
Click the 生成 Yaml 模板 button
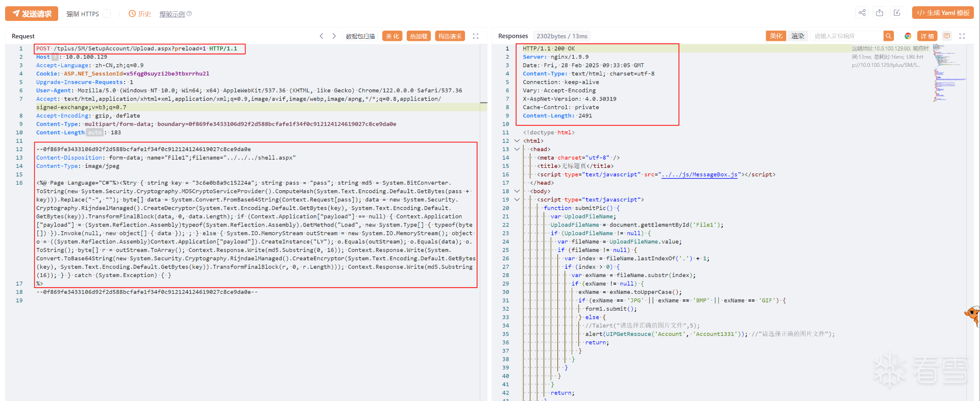[x=943, y=13]
